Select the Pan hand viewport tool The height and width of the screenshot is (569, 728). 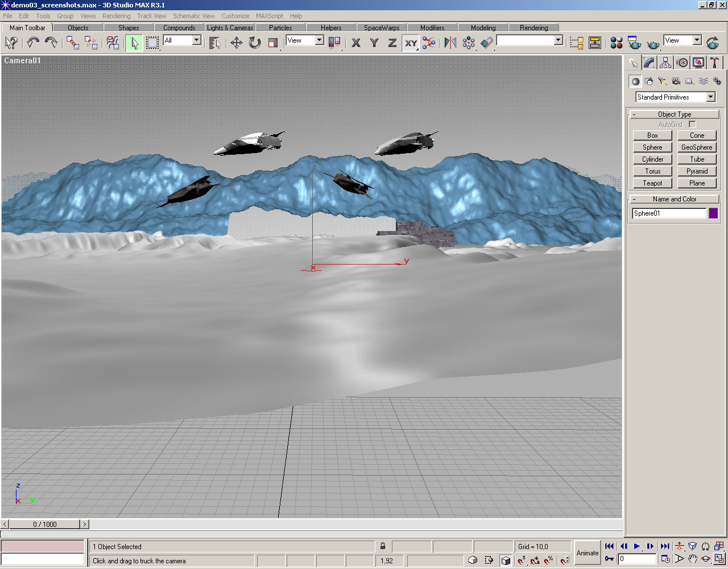click(x=692, y=559)
